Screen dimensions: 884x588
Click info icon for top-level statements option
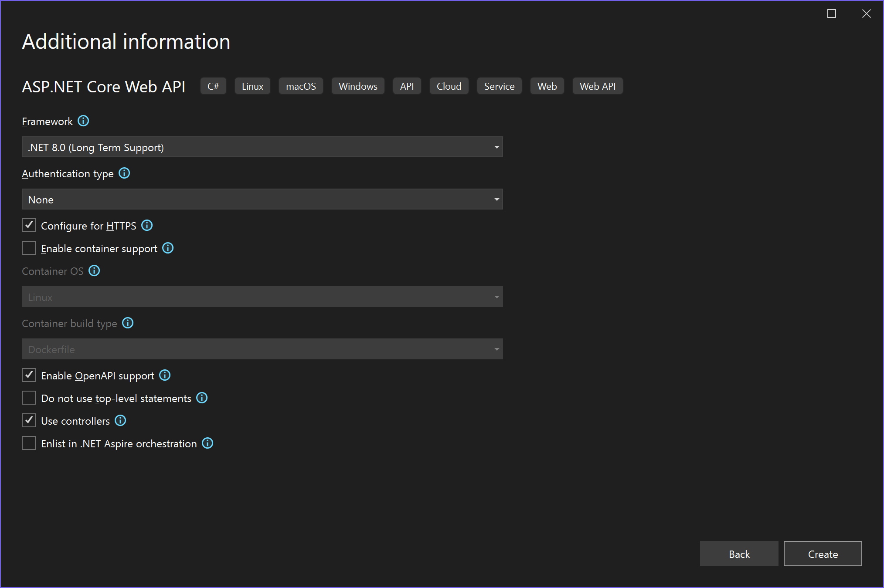point(202,398)
